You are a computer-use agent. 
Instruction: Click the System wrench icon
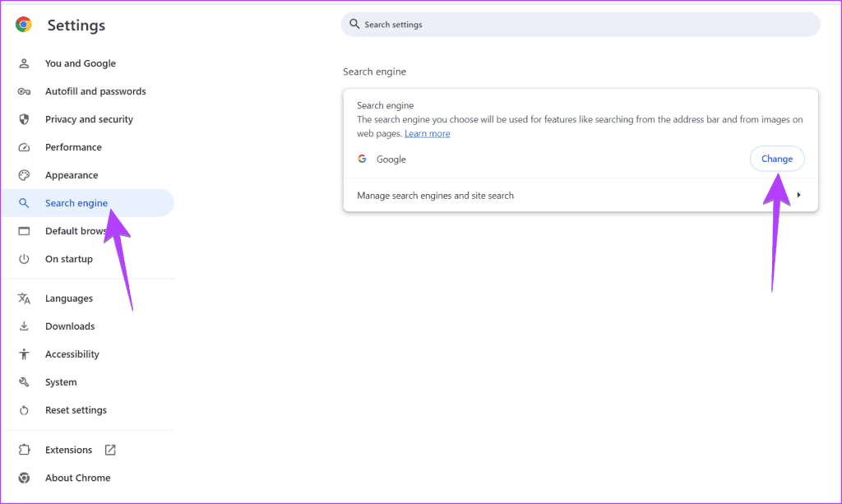click(x=24, y=381)
